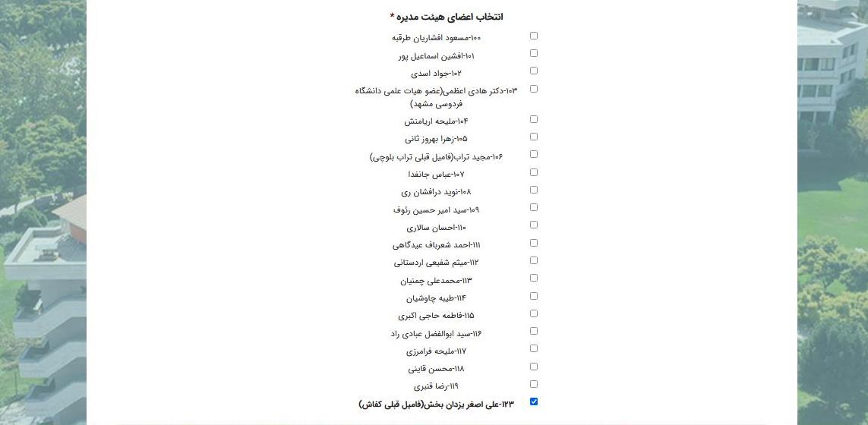
Task: Select candidate 104 Maliheh Aryamanesh
Action: click(x=534, y=119)
